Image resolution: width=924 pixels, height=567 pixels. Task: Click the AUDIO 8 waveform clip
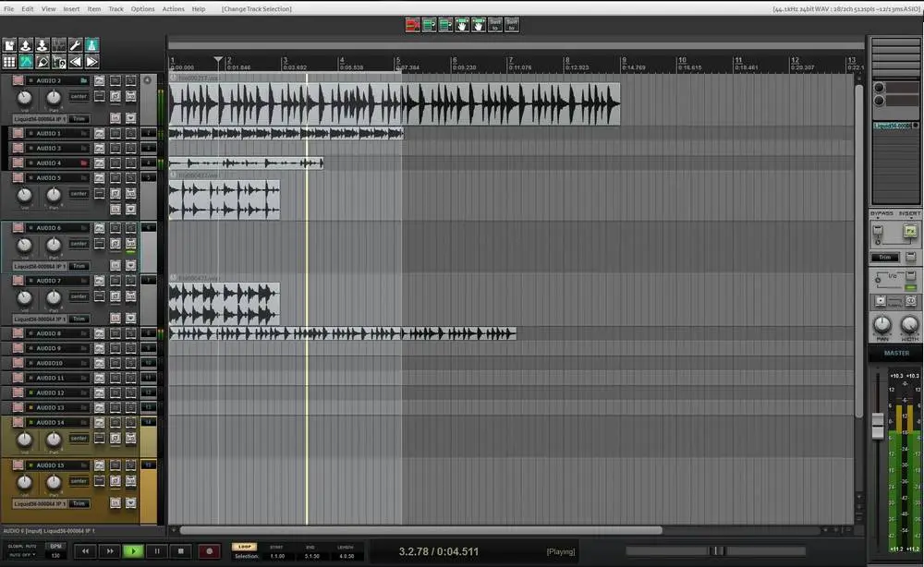tap(343, 334)
